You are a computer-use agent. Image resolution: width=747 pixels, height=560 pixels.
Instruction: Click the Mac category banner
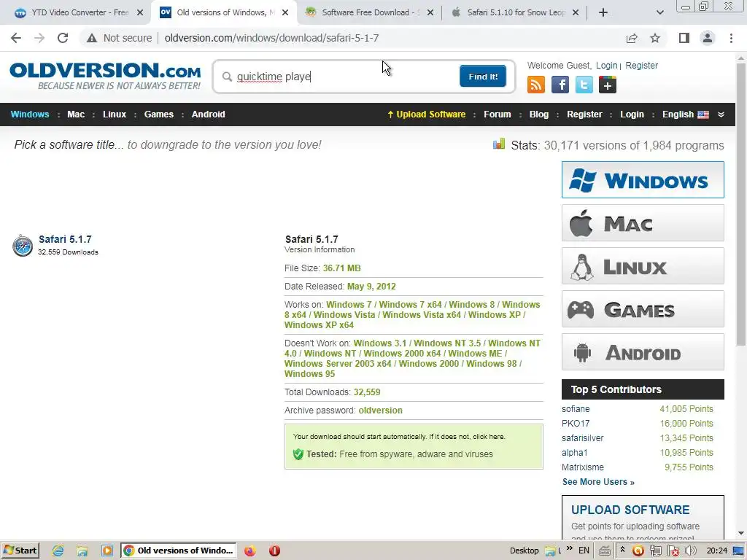tap(643, 223)
